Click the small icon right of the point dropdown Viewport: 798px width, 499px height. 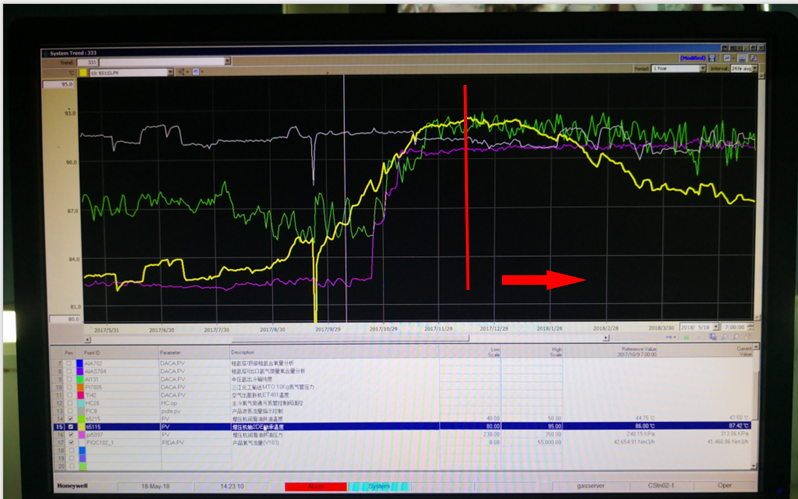pyautogui.click(x=180, y=72)
